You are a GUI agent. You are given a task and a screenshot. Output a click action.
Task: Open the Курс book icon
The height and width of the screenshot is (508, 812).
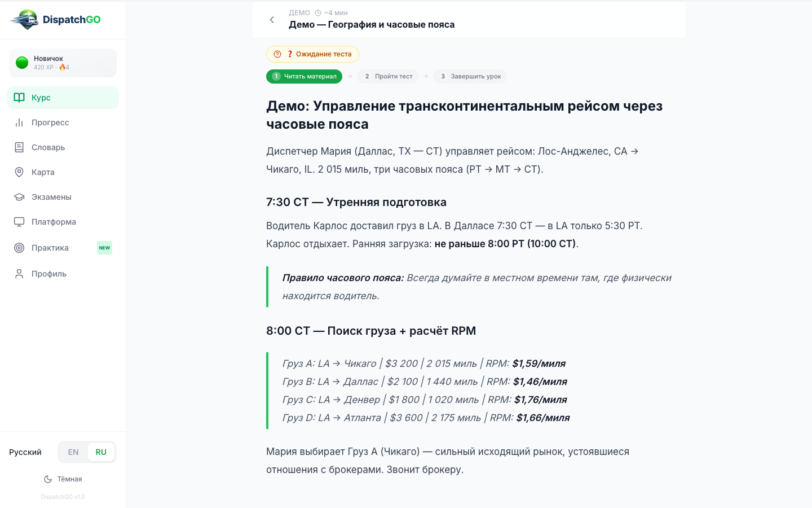[x=19, y=98]
